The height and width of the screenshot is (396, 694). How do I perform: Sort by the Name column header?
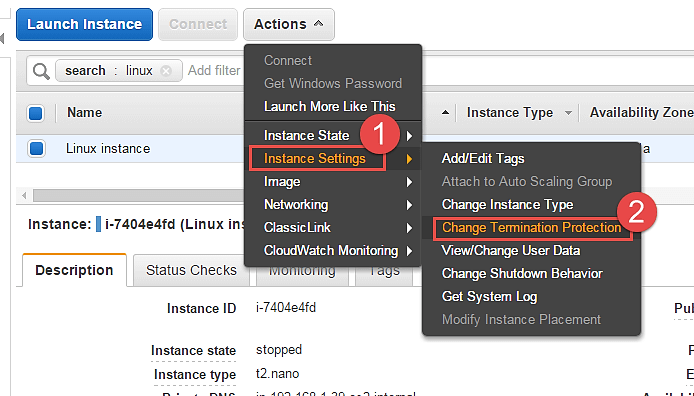[x=85, y=112]
